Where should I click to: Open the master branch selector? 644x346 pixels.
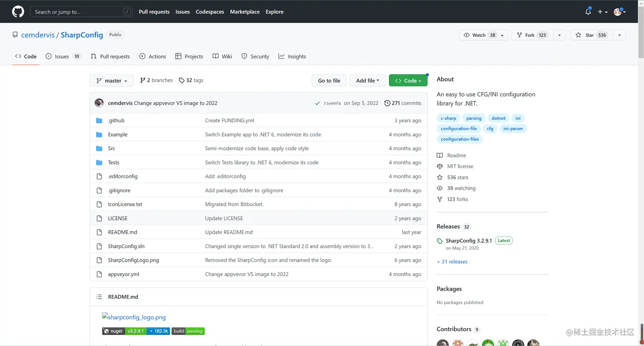pos(112,81)
